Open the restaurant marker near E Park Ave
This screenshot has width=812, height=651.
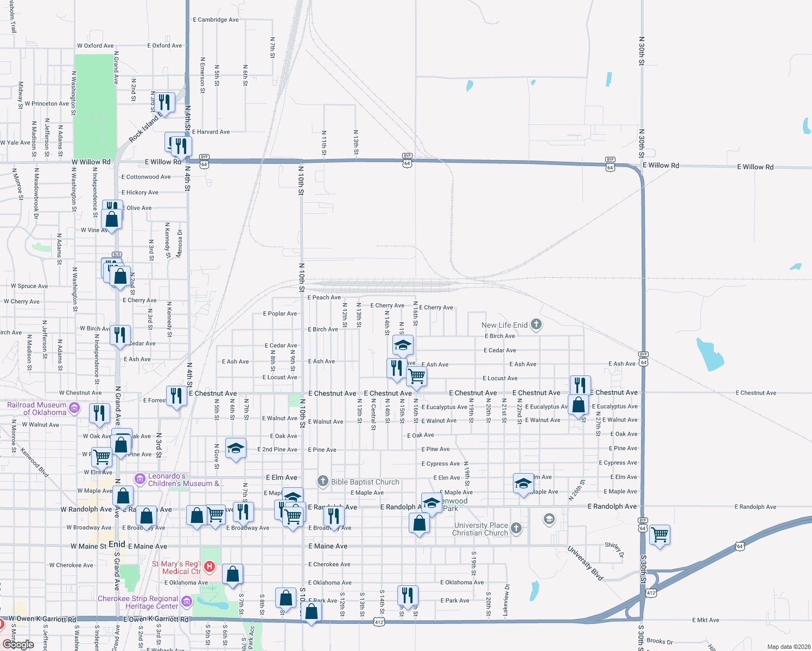coord(408,597)
